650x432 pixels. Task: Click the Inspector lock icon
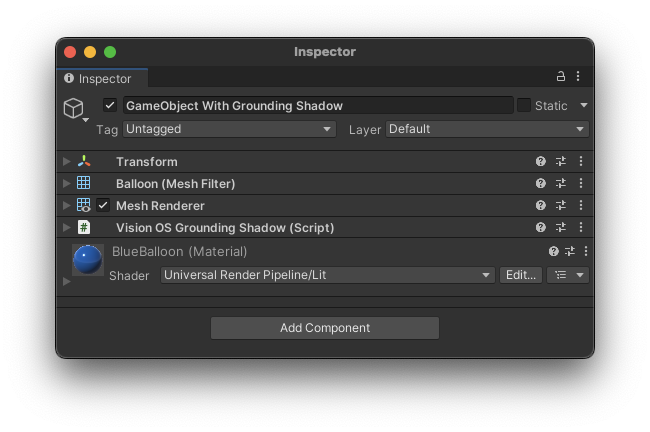pos(561,77)
